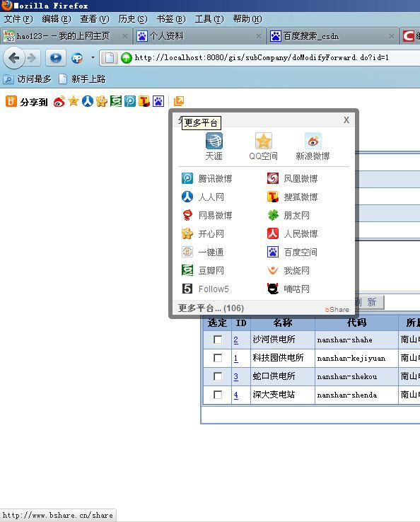This screenshot has height=522, width=420.
Task: Choose QQ空间 in the share popup
Action: [263, 146]
